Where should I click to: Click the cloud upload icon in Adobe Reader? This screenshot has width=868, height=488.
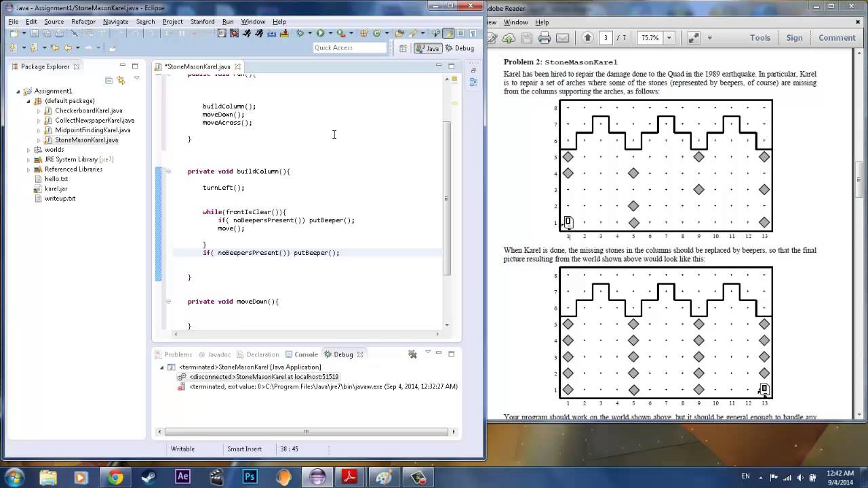(x=509, y=38)
